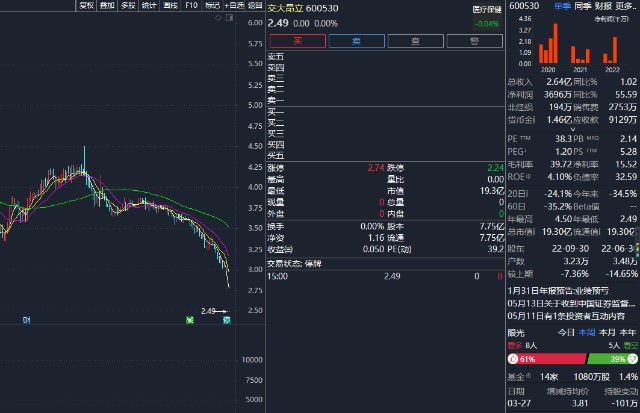Click the red 买 buy button
The image size is (640, 413).
(298, 41)
